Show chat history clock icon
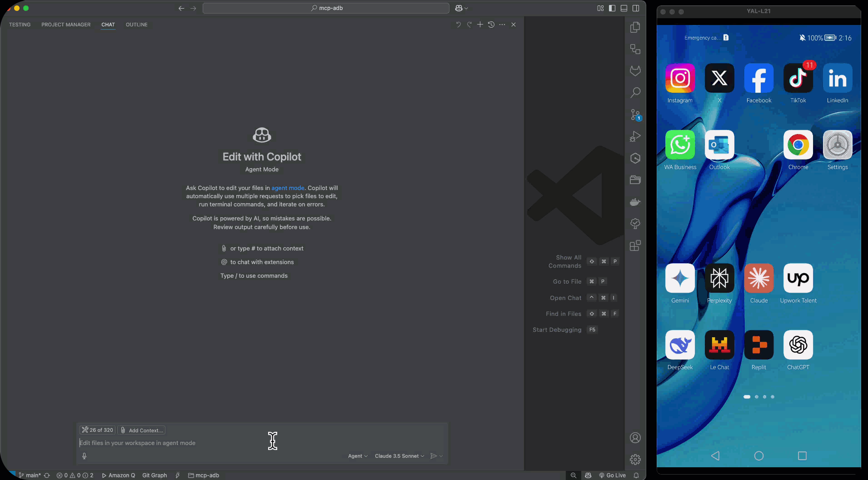This screenshot has height=480, width=868. tap(491, 25)
